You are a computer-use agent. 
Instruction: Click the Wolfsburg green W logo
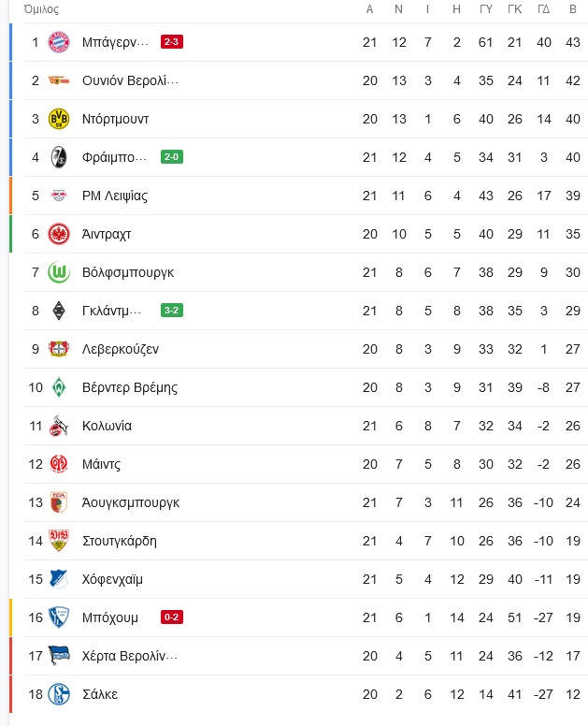(x=59, y=272)
